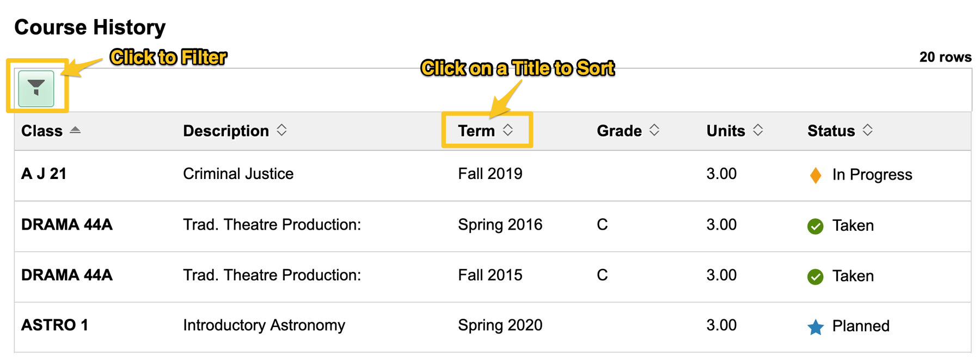Toggle sort arrows beside Status header
The image size is (980, 358).
pyautogui.click(x=868, y=130)
